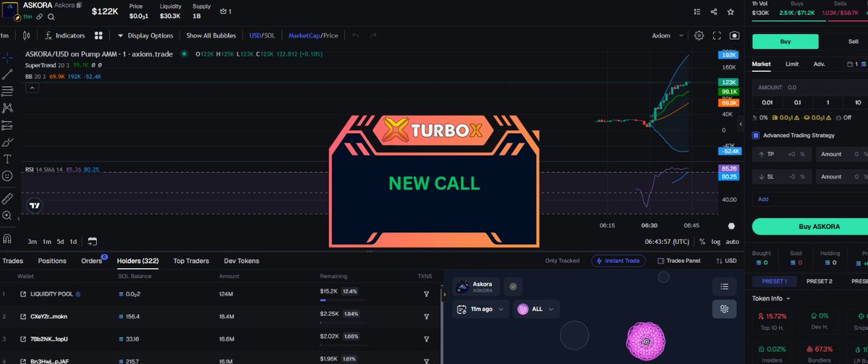Open the Orders tab
Screen dimensions: 868x364
pos(92,261)
